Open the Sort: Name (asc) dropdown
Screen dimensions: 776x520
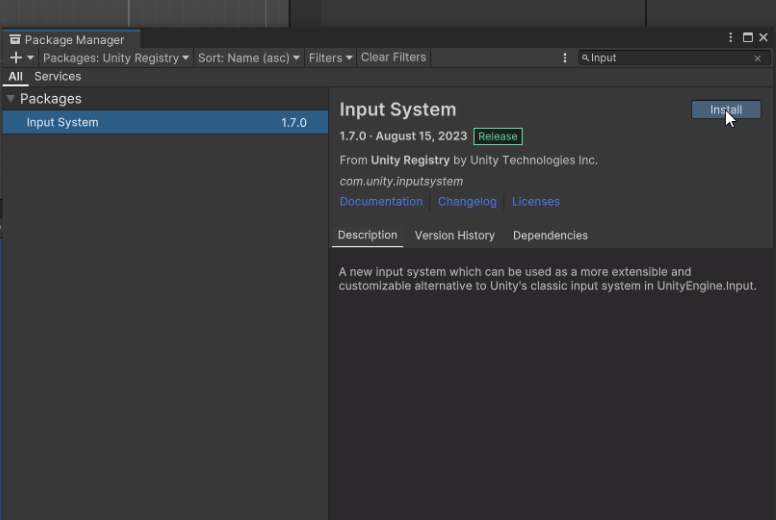click(x=248, y=58)
